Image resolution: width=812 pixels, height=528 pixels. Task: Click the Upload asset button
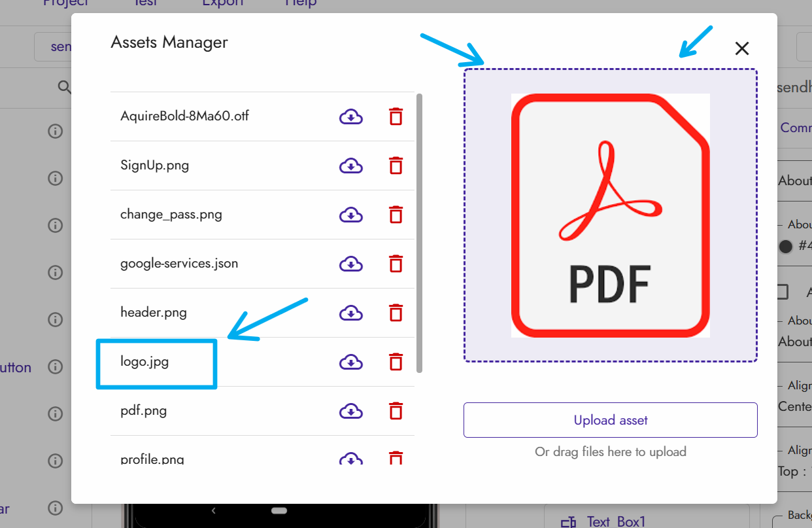pos(611,420)
